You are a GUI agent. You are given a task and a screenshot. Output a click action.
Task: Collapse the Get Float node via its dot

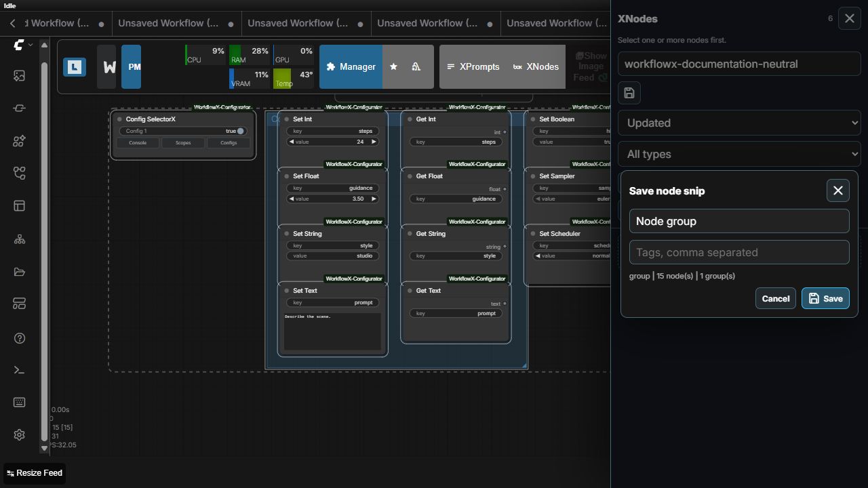(x=410, y=176)
